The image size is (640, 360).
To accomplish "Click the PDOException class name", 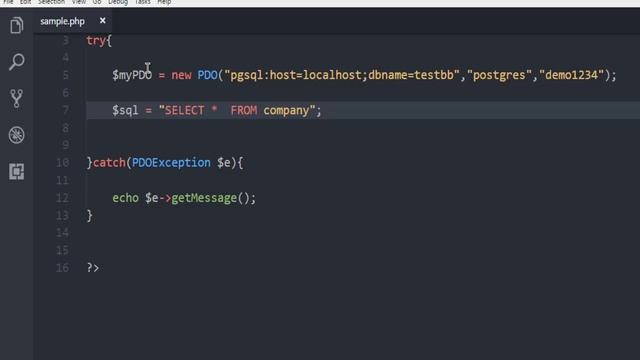I will click(x=171, y=163).
